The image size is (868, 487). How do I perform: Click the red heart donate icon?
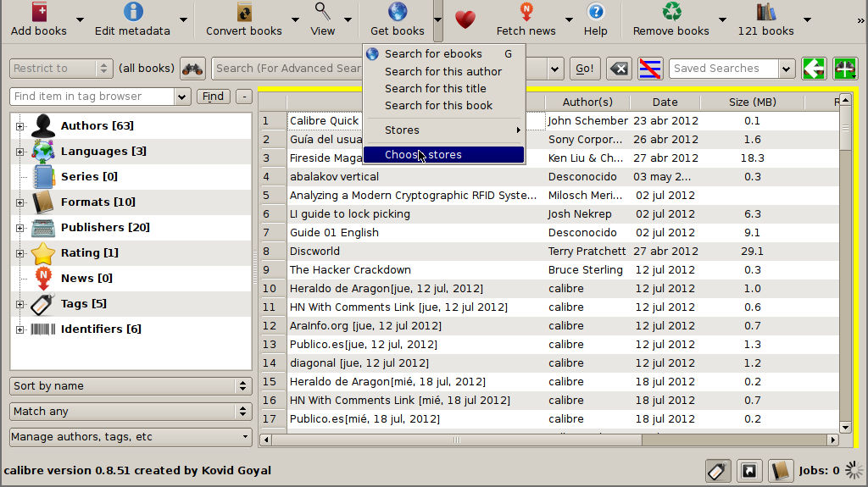click(x=465, y=19)
